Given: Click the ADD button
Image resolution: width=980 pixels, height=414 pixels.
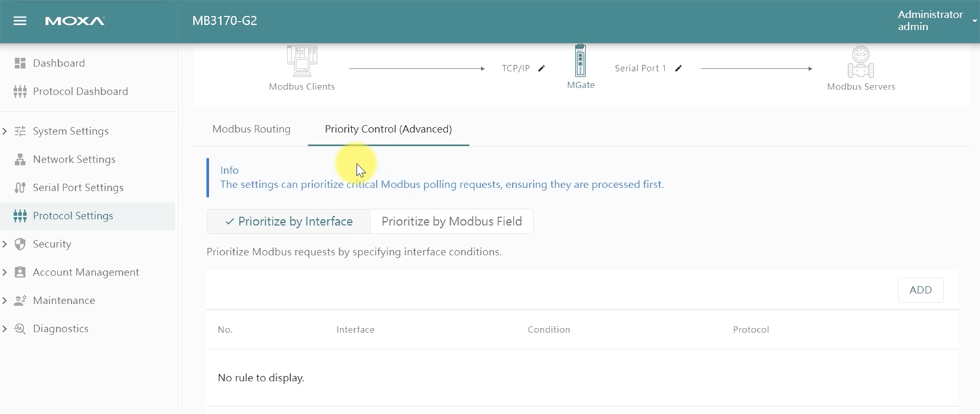Looking at the screenshot, I should (x=920, y=291).
